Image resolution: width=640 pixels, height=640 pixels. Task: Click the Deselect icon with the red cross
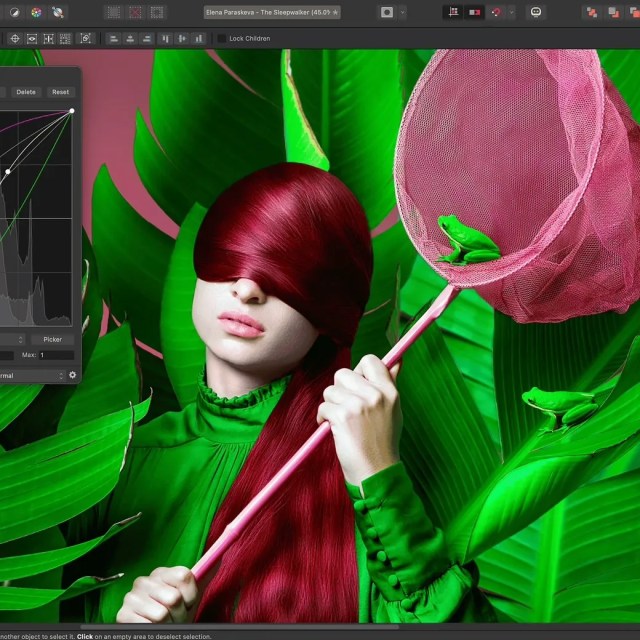pos(135,13)
